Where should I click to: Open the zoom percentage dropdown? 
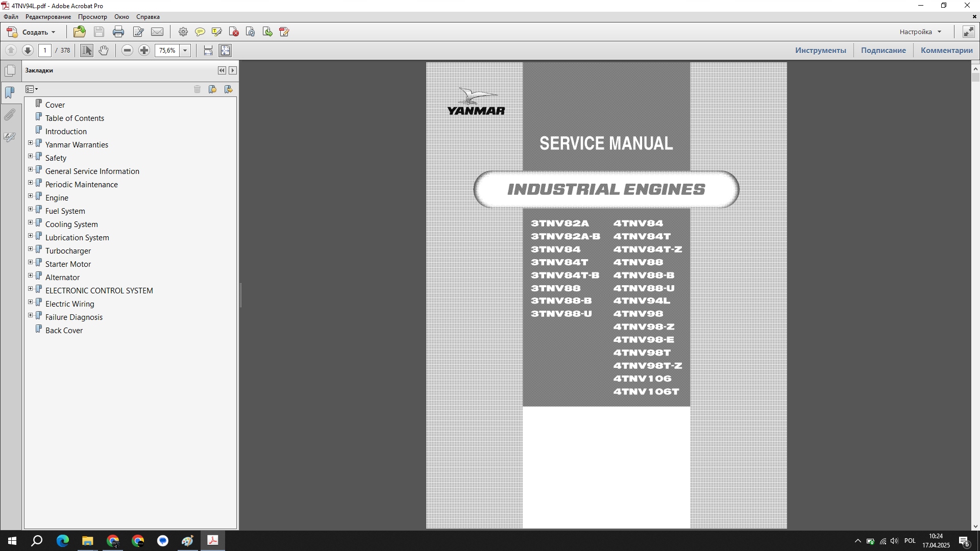tap(185, 50)
